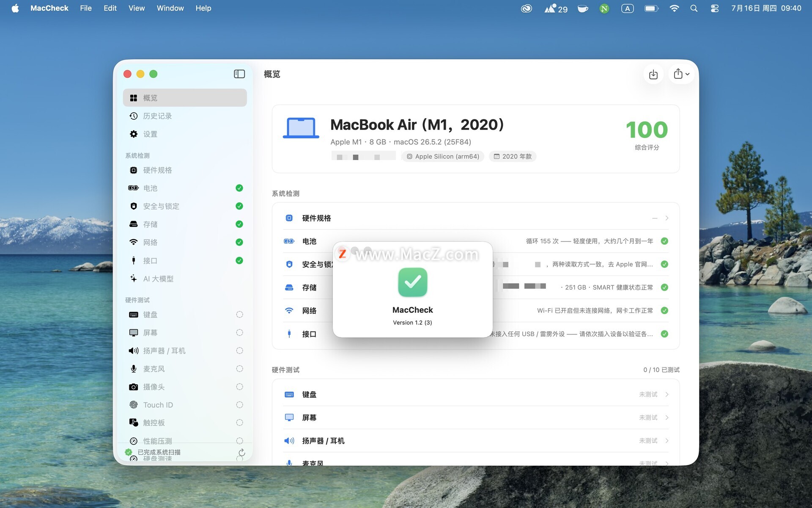Click the 电池 battery icon in sidebar
The width and height of the screenshot is (812, 508).
134,188
